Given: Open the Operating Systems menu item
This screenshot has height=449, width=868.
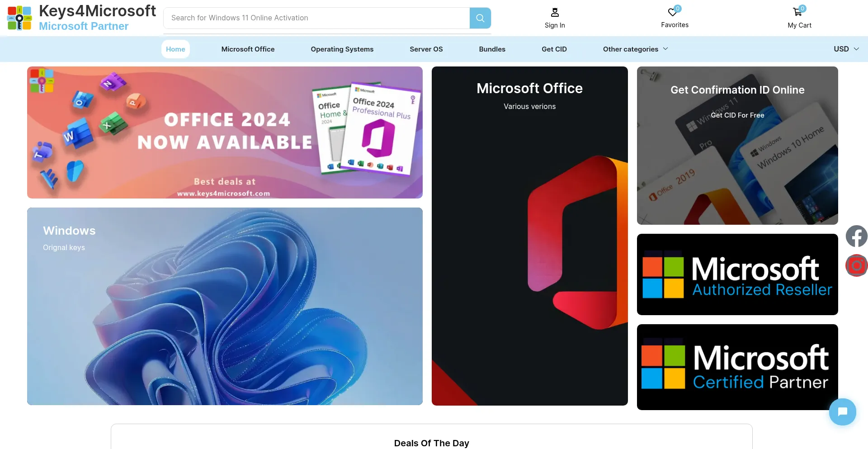Looking at the screenshot, I should 342,49.
